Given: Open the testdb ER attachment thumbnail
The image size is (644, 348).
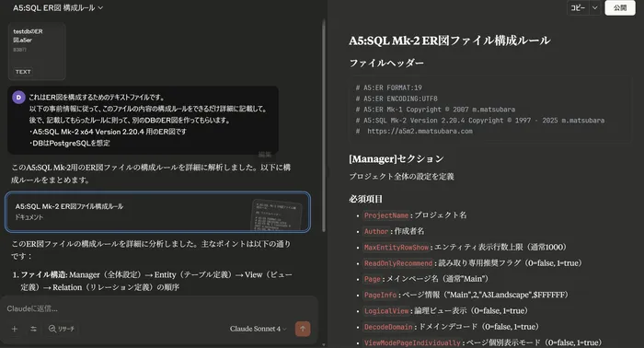Looking at the screenshot, I should tap(37, 51).
